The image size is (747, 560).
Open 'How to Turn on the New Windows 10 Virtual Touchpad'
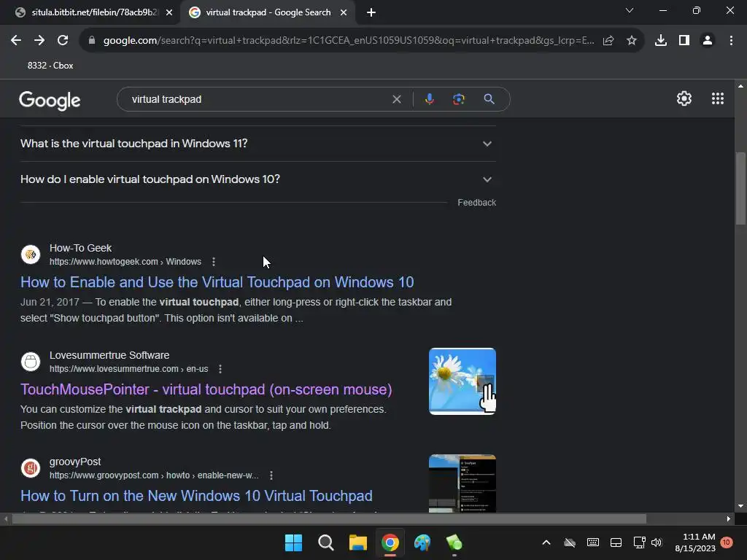pyautogui.click(x=196, y=496)
